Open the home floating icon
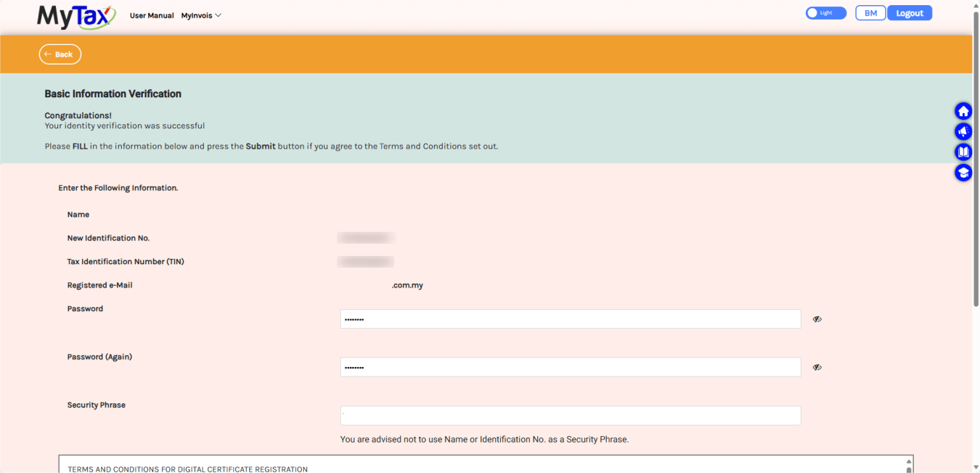This screenshot has width=980, height=473. pos(963,111)
